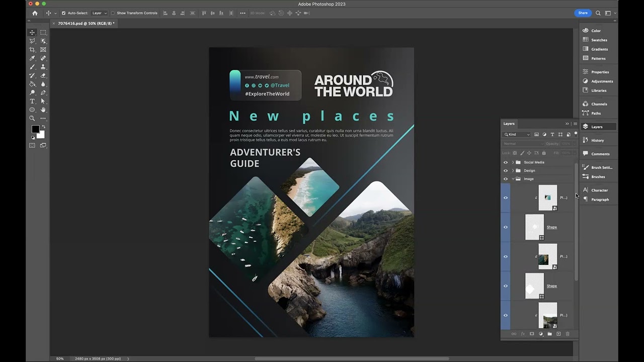Collapse the Image layer group
Viewport: 644px width, 362px height.
pyautogui.click(x=513, y=179)
